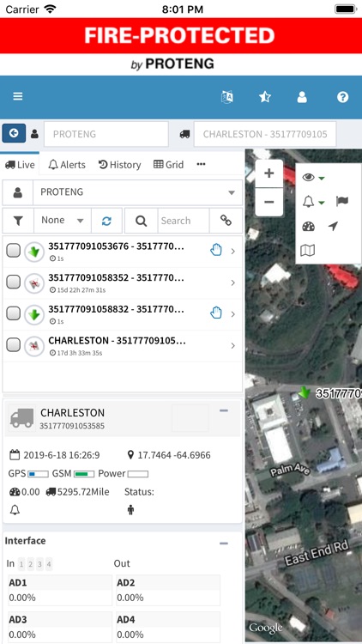The image size is (362, 644).
Task: Select Input 4 indicator
Action: point(49,564)
